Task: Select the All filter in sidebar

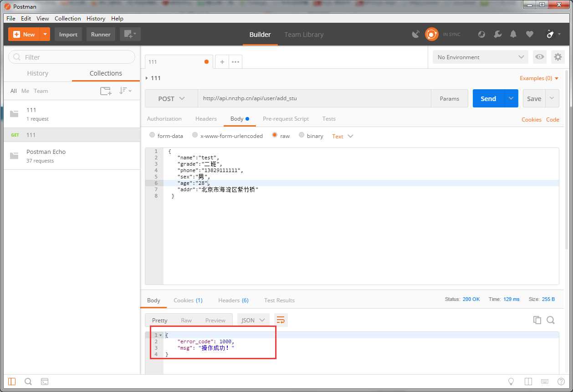Action: click(x=14, y=91)
